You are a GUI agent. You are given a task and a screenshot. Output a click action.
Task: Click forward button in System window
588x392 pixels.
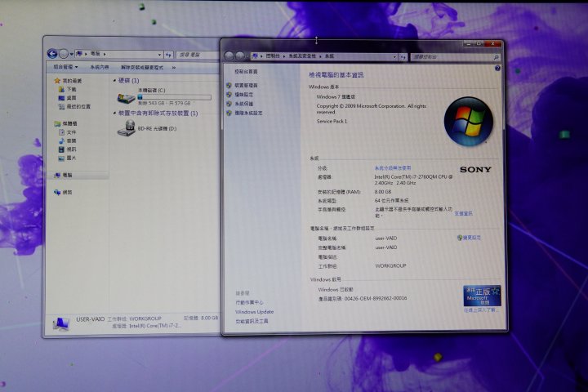(x=240, y=56)
